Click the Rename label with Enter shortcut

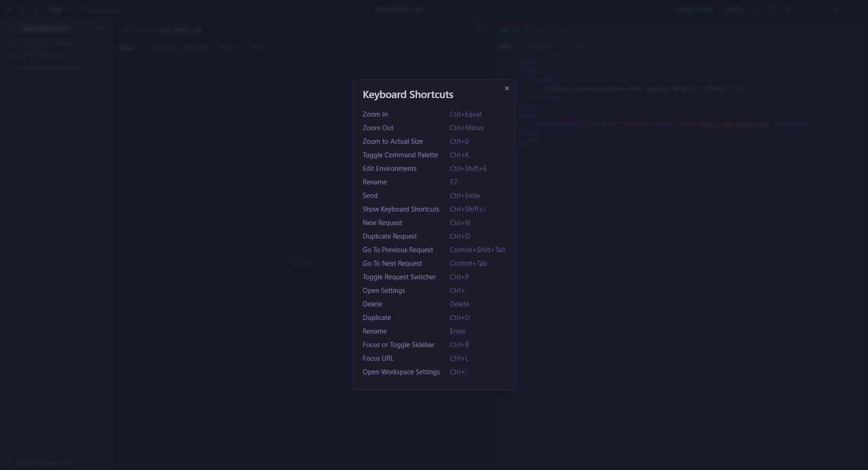(x=374, y=331)
